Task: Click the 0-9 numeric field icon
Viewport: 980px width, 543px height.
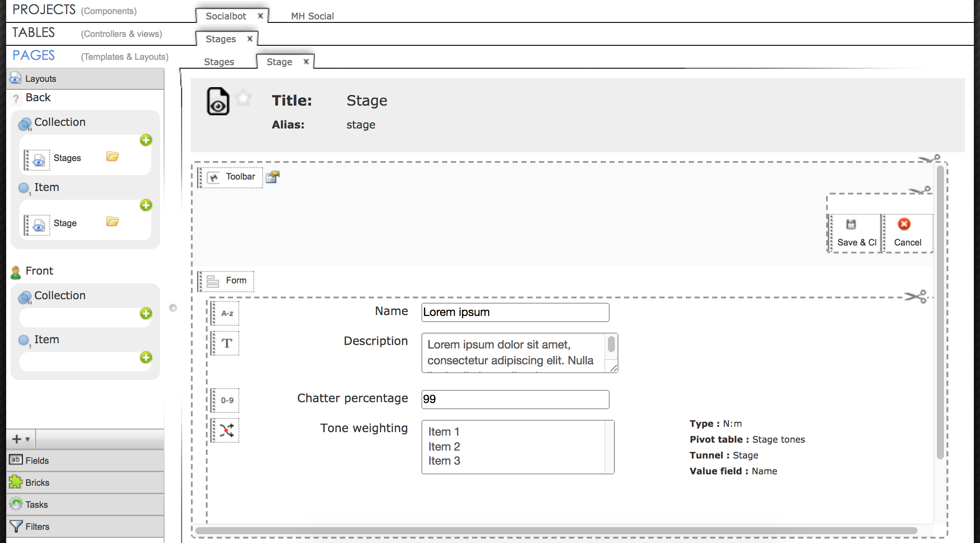Action: 227,400
